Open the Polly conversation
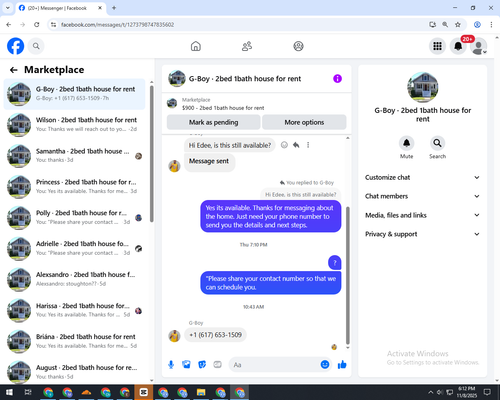Viewport: 500px width, 400px height. 74,217
